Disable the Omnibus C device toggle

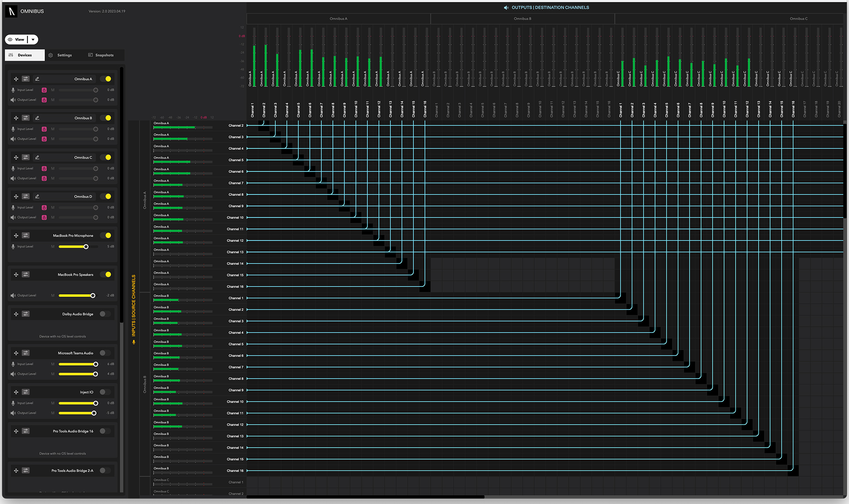pyautogui.click(x=106, y=157)
